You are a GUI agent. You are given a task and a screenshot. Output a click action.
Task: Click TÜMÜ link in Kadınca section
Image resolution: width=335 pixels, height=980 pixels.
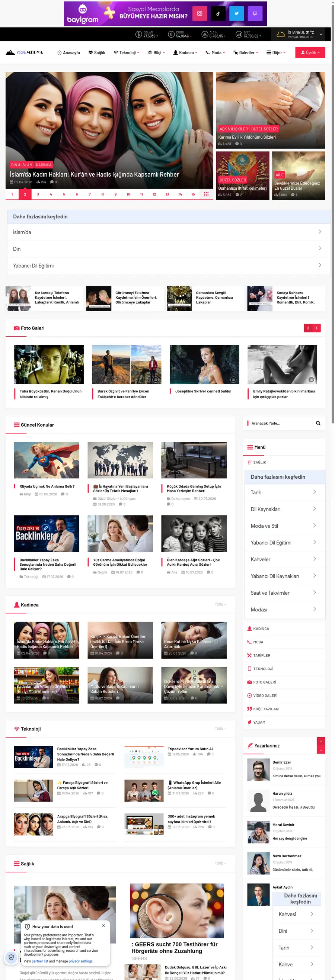pyautogui.click(x=220, y=604)
